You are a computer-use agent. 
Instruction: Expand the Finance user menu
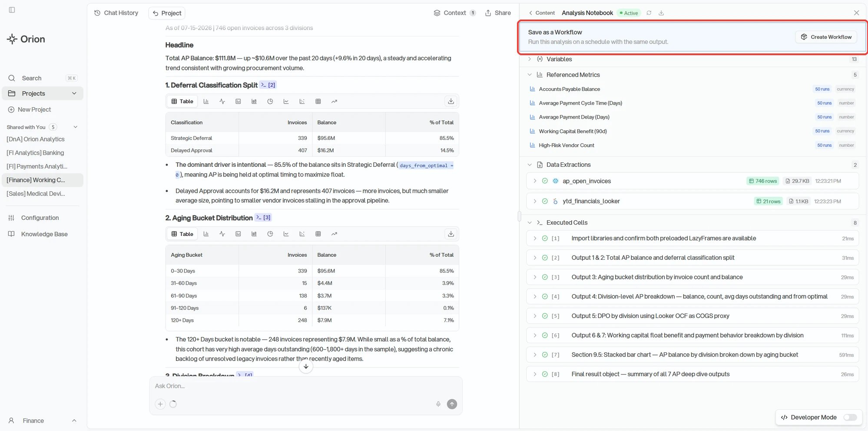pos(42,421)
